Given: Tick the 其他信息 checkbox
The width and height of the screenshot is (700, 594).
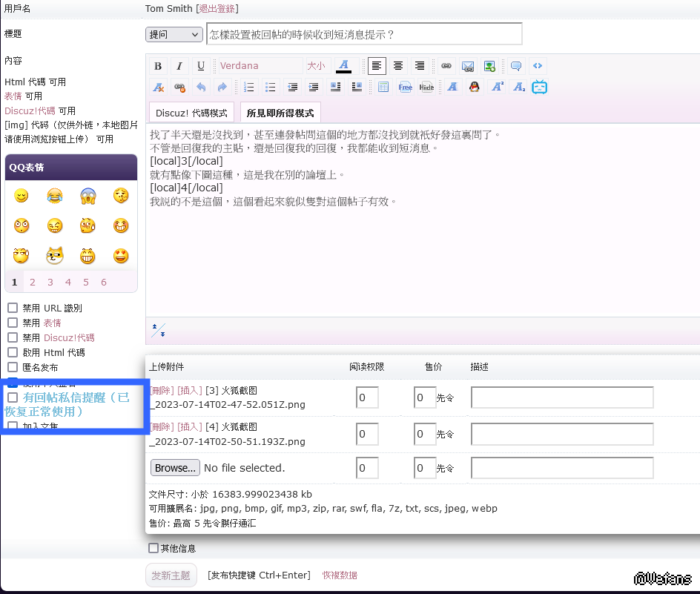Looking at the screenshot, I should tap(153, 548).
